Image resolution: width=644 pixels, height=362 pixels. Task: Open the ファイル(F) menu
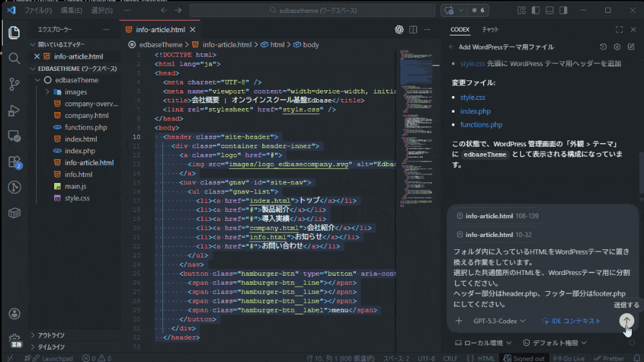pos(38,10)
